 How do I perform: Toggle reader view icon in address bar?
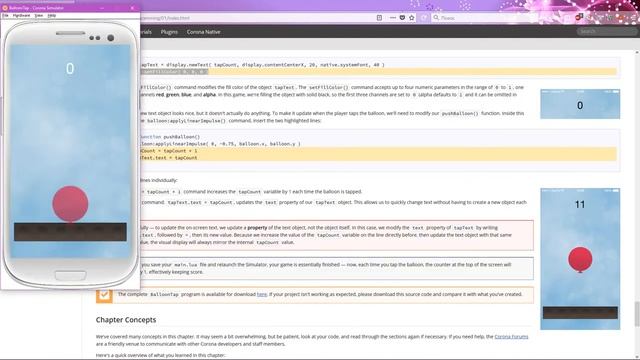pyautogui.click(x=379, y=18)
